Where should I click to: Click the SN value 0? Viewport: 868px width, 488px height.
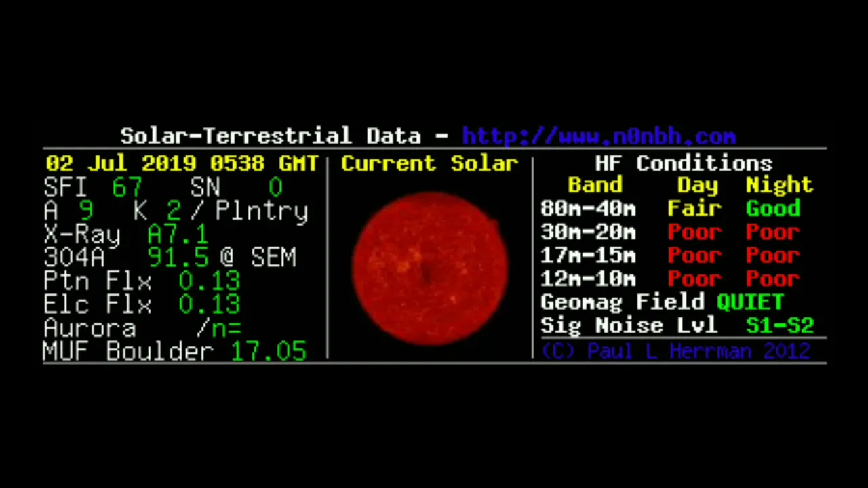coord(275,188)
